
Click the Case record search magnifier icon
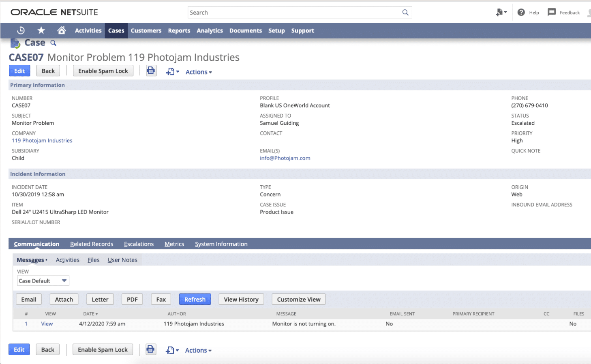coord(53,43)
